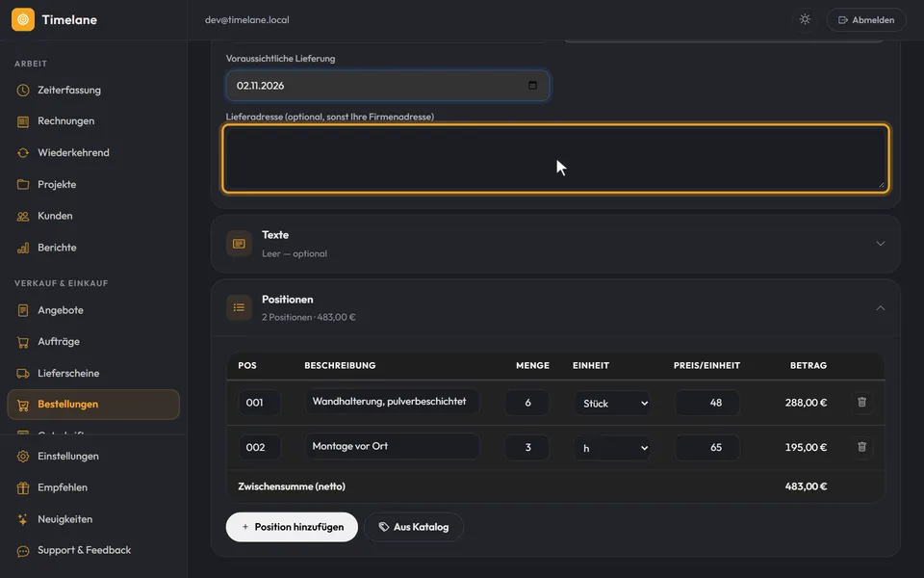Click the quantity field showing 3
The image size is (924, 578).
click(x=527, y=448)
